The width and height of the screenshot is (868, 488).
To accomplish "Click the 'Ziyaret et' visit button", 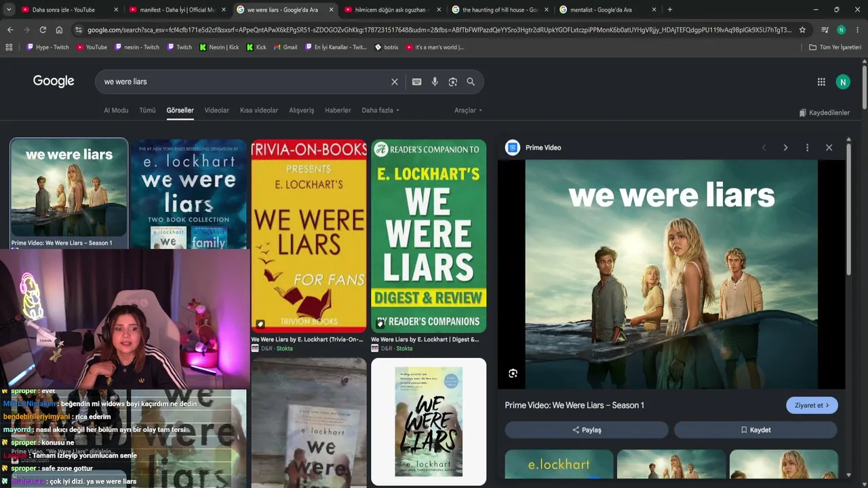I will (x=812, y=405).
